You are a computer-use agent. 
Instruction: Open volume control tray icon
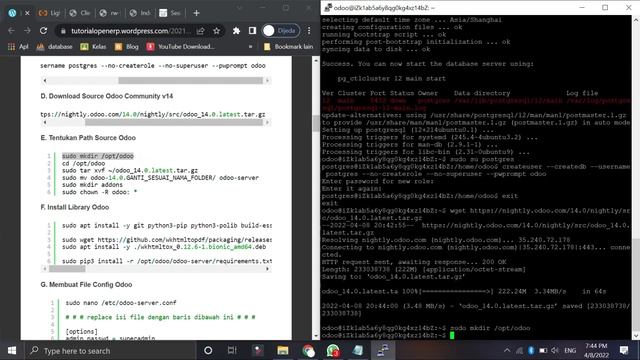point(555,350)
